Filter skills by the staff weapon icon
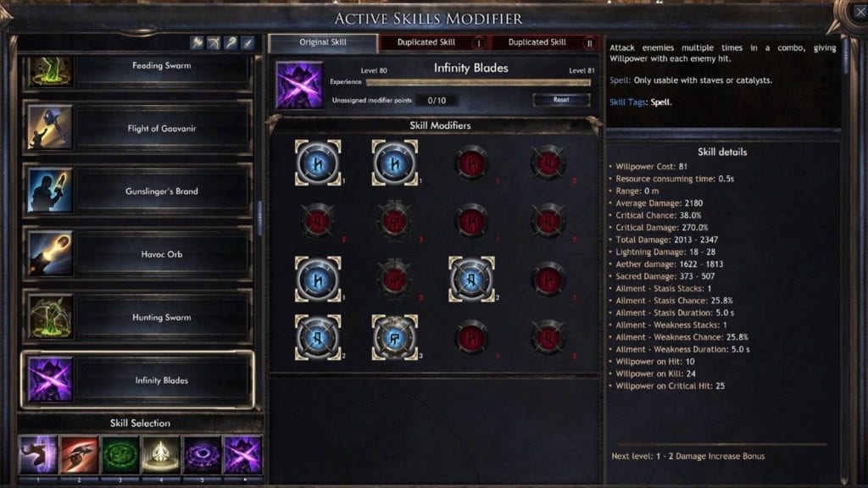Screen dimensions: 868x488 coord(231,42)
